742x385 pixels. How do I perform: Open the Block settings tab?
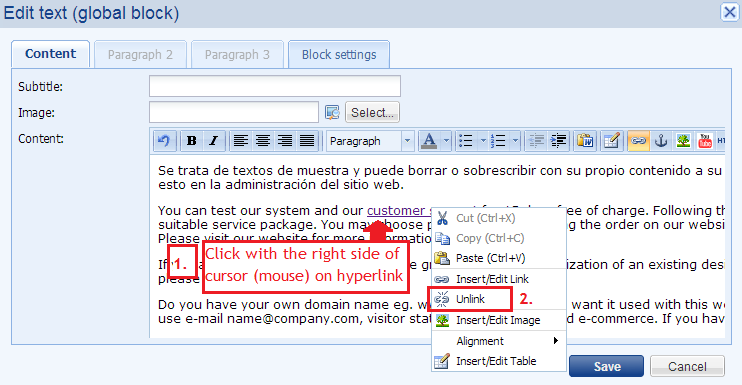click(339, 55)
